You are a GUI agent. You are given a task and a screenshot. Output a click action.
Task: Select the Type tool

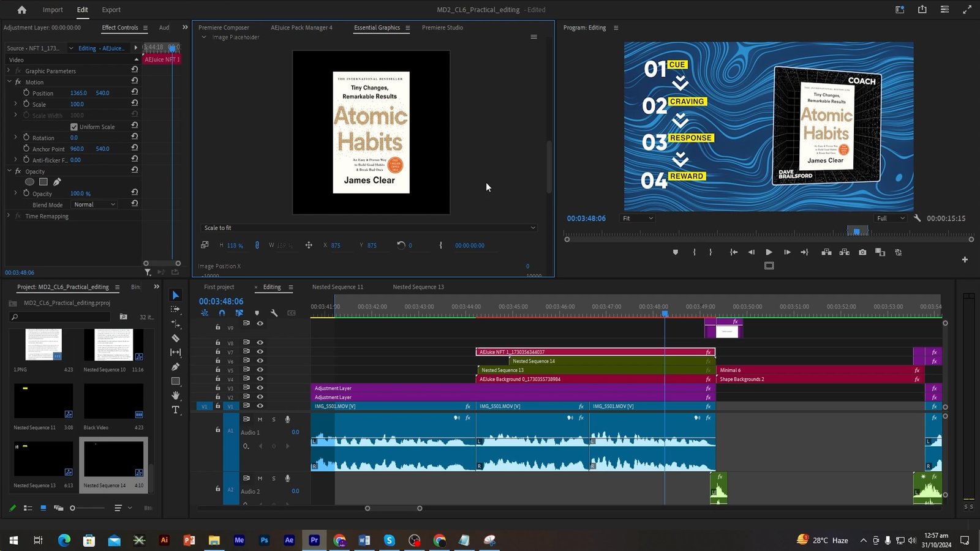(176, 410)
